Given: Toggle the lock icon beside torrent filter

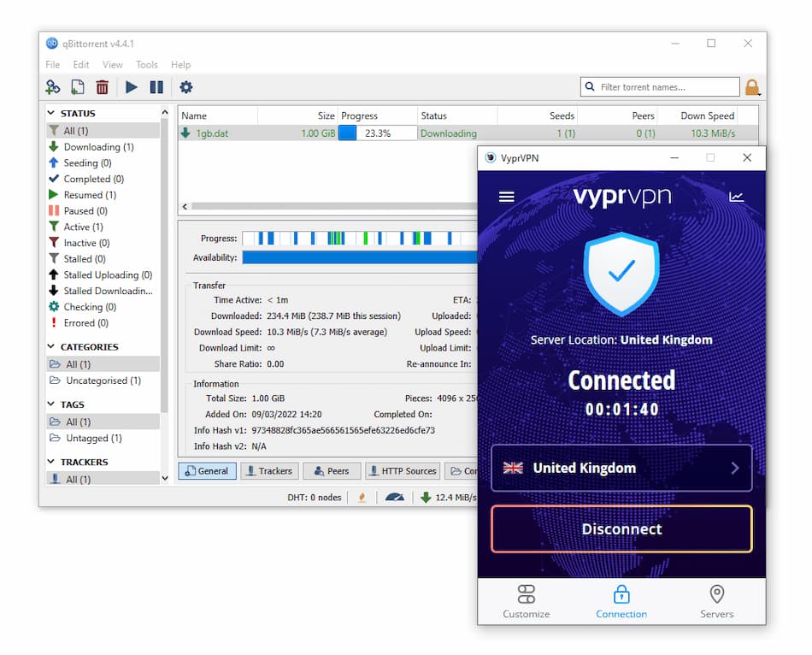Looking at the screenshot, I should pos(752,86).
